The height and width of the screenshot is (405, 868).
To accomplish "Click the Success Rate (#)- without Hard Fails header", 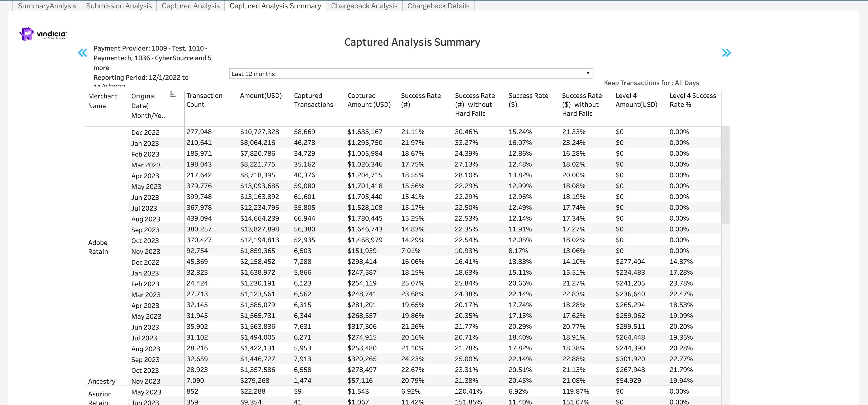I will (475, 105).
